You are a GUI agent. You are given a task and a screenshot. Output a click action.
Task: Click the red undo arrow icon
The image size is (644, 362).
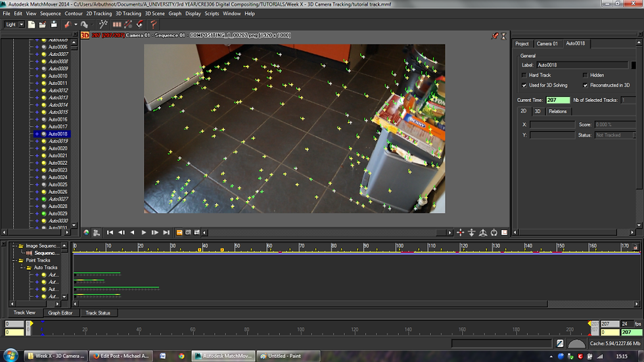point(68,24)
